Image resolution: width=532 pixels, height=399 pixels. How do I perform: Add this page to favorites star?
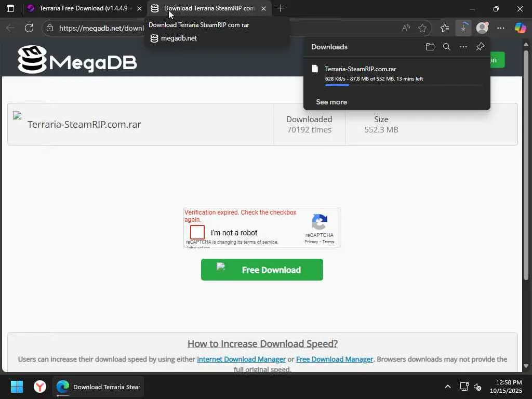coord(422,28)
